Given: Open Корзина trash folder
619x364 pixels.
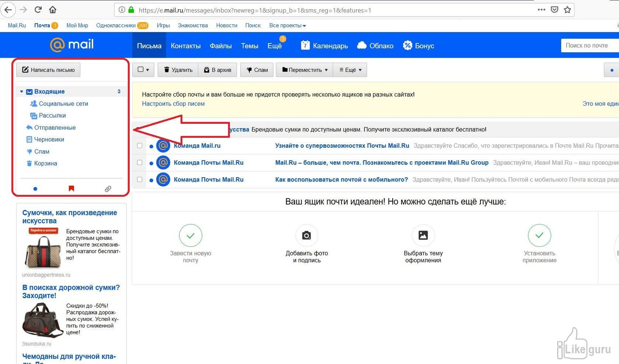Looking at the screenshot, I should 45,163.
